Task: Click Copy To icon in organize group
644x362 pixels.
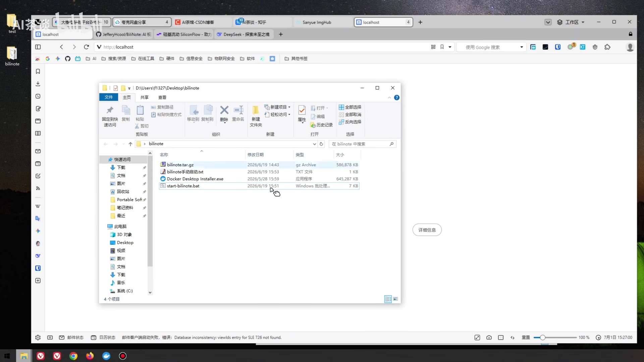Action: [208, 113]
